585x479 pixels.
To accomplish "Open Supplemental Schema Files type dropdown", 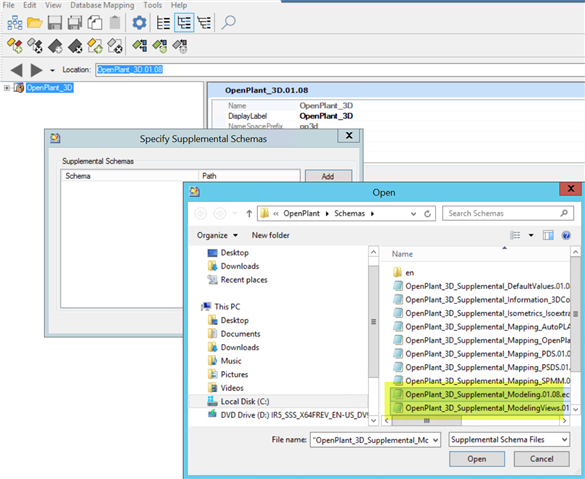I will pyautogui.click(x=564, y=440).
